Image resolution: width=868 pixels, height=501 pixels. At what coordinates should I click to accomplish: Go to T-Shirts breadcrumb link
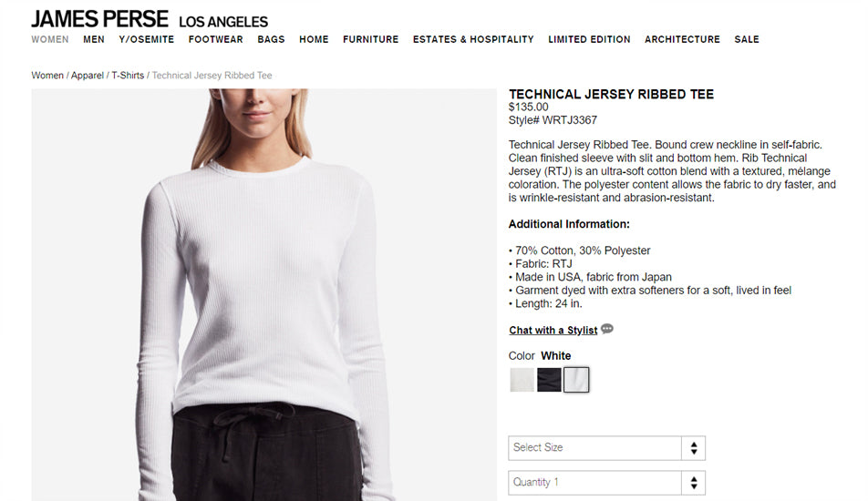[x=128, y=76]
